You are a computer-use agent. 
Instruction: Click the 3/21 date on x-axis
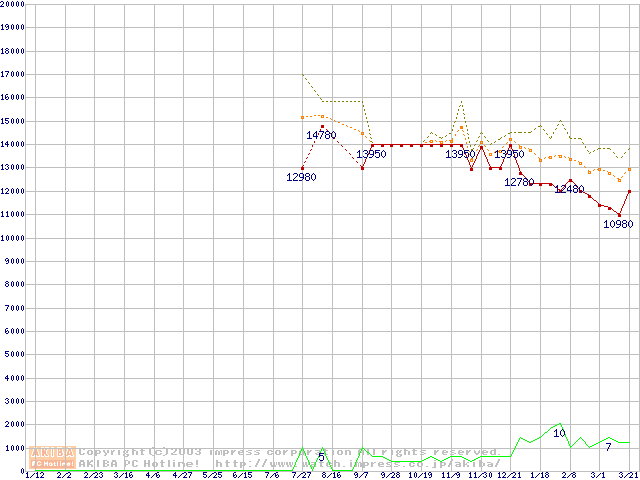point(628,475)
